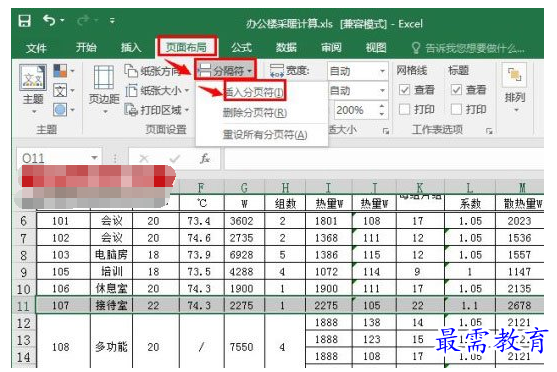Click the 200% scale input field

355,110
